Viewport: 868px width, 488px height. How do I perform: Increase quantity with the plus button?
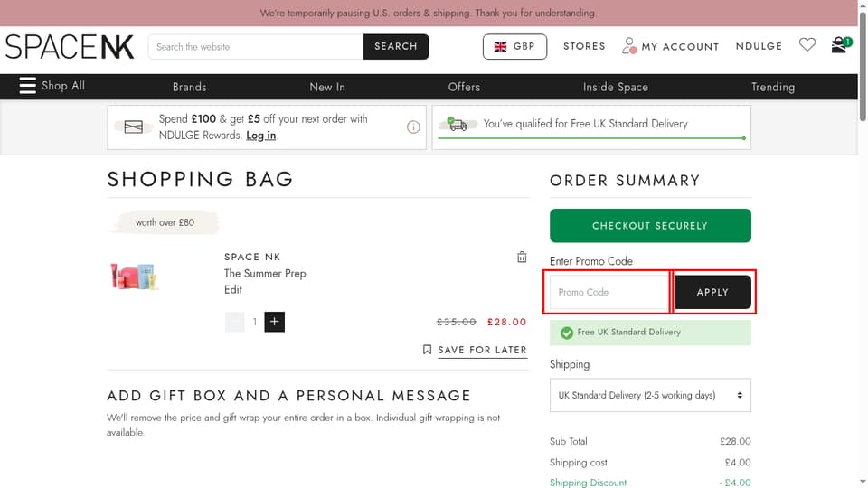(x=274, y=322)
